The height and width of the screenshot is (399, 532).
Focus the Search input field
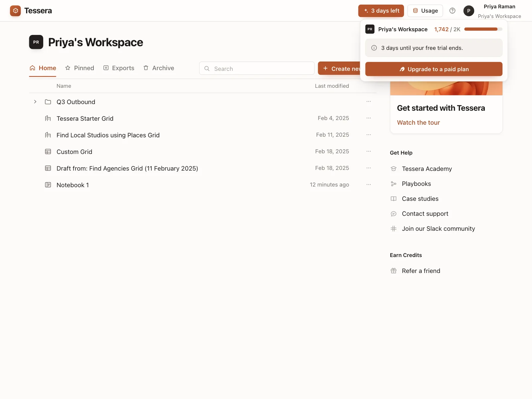click(x=257, y=68)
